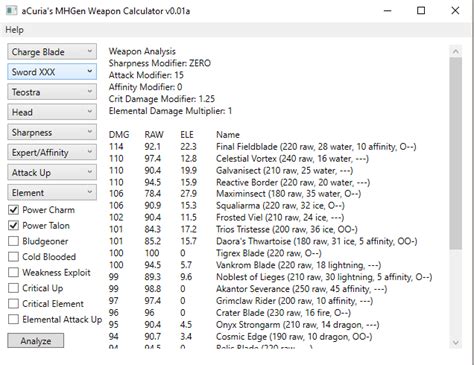The height and width of the screenshot is (365, 474).
Task: Select the Tigrex Blade result row
Action: click(215, 253)
